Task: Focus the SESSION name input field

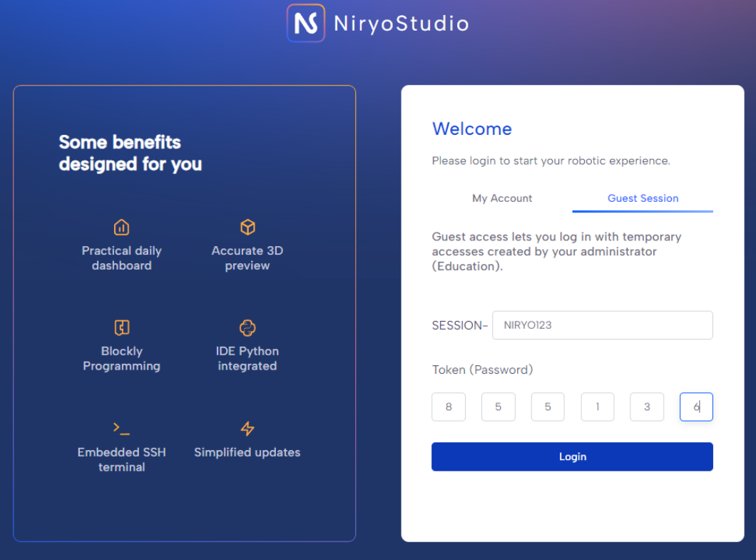Action: click(602, 325)
